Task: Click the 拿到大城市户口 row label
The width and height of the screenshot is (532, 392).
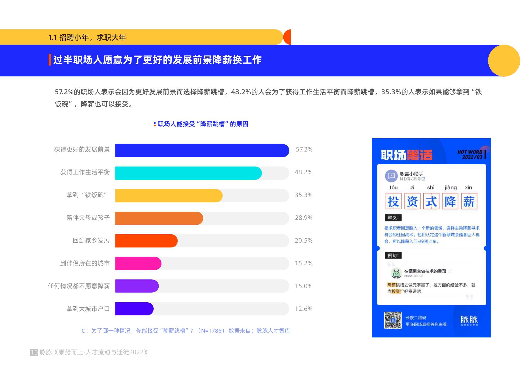Action: pyautogui.click(x=88, y=309)
